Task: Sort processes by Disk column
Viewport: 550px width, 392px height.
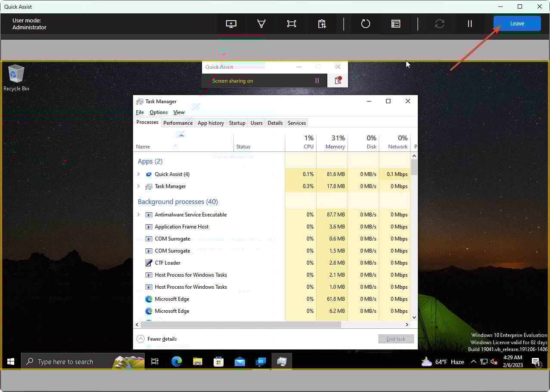Action: (x=364, y=142)
